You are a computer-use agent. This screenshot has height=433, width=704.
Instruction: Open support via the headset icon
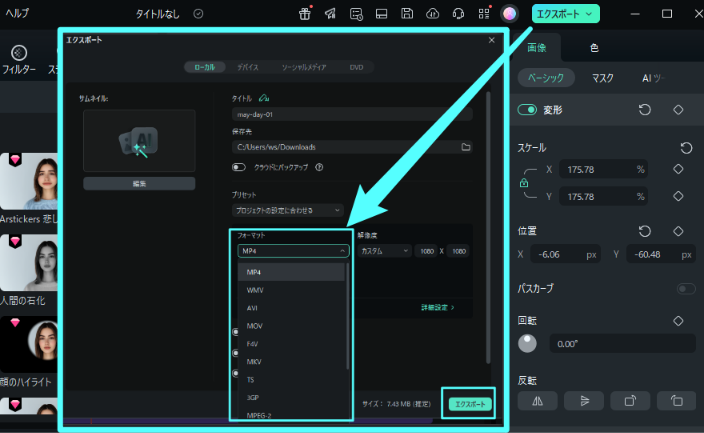point(458,14)
